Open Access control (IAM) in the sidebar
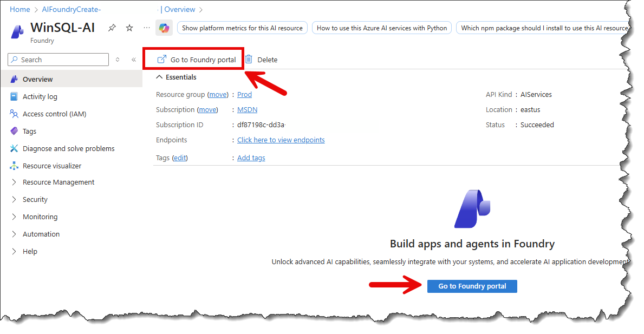644x334 pixels. coord(54,114)
